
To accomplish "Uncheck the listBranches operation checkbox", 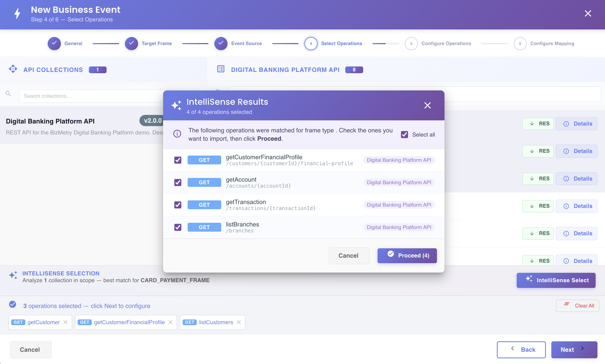I will point(178,227).
